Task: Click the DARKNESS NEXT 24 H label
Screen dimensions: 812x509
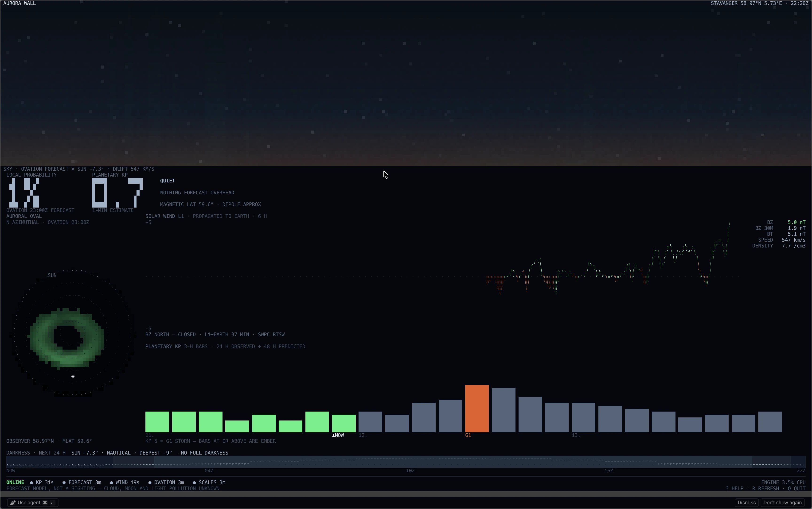Action: pos(36,453)
